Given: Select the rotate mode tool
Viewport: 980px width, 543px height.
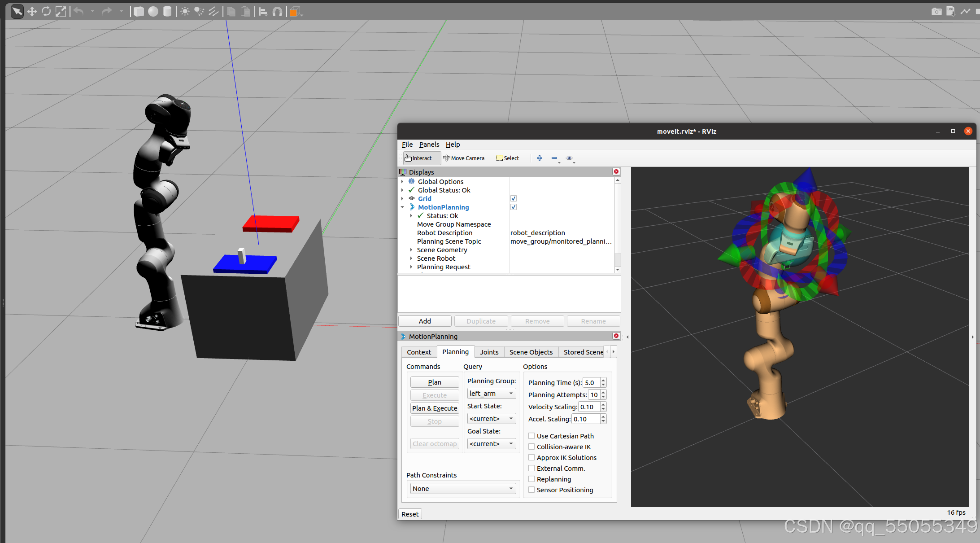Looking at the screenshot, I should click(46, 12).
